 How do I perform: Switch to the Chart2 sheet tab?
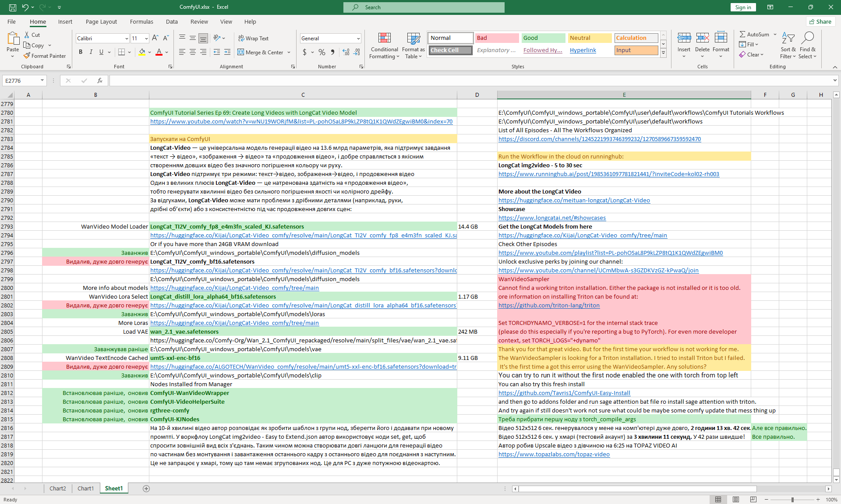[57, 488]
